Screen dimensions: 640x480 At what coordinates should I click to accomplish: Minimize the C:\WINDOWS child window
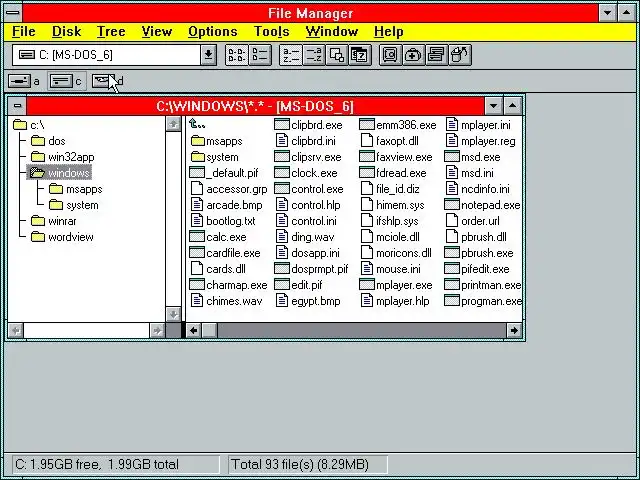(x=493, y=106)
